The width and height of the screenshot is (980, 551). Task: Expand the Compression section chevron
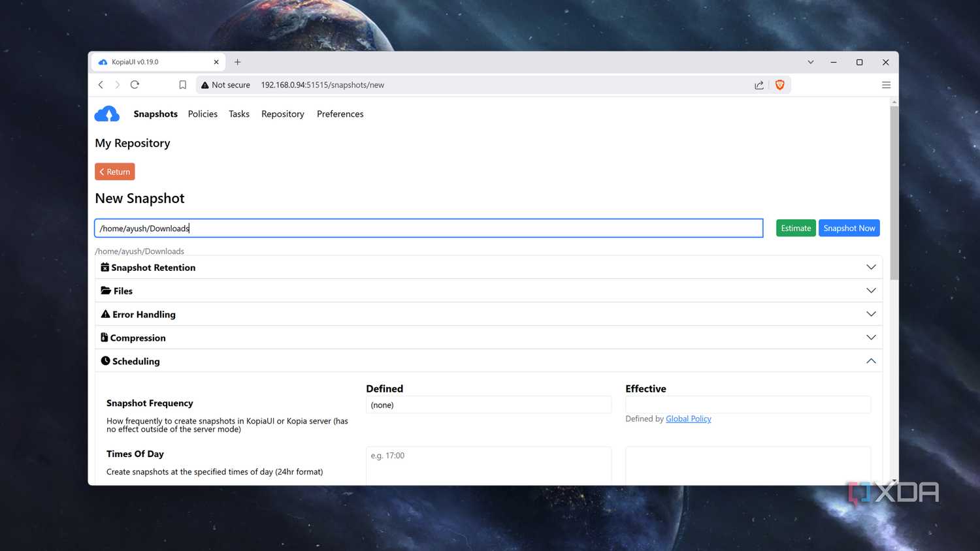click(871, 338)
